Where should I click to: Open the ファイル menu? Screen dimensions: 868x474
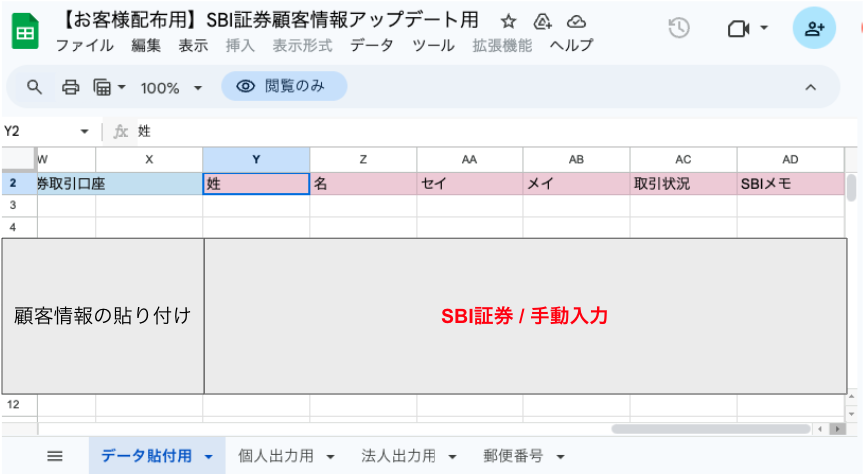click(85, 45)
